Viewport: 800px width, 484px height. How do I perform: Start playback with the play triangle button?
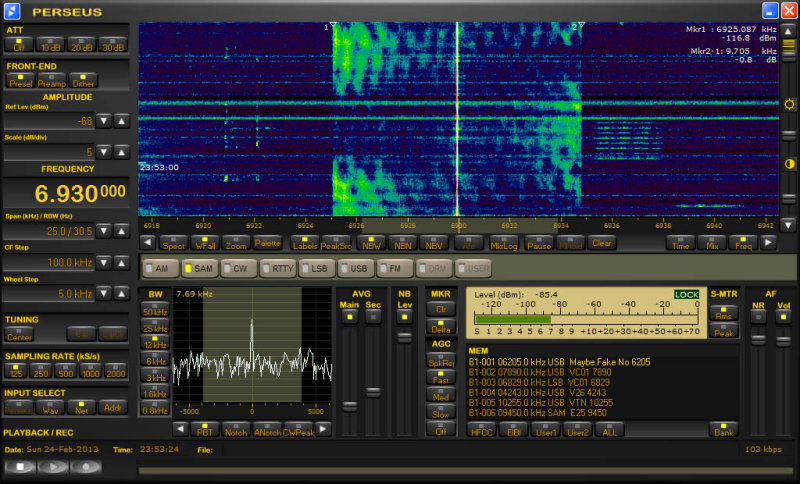coord(53,466)
